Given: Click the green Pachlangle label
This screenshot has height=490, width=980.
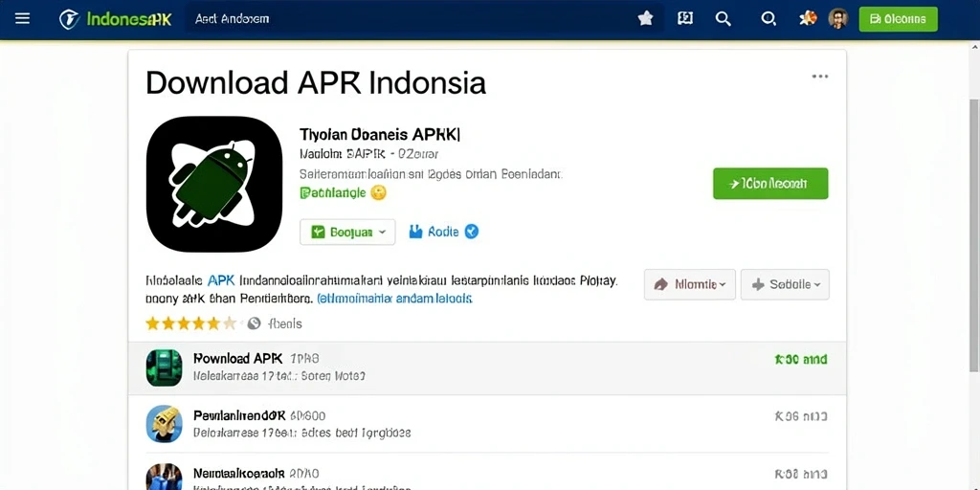Looking at the screenshot, I should 332,192.
